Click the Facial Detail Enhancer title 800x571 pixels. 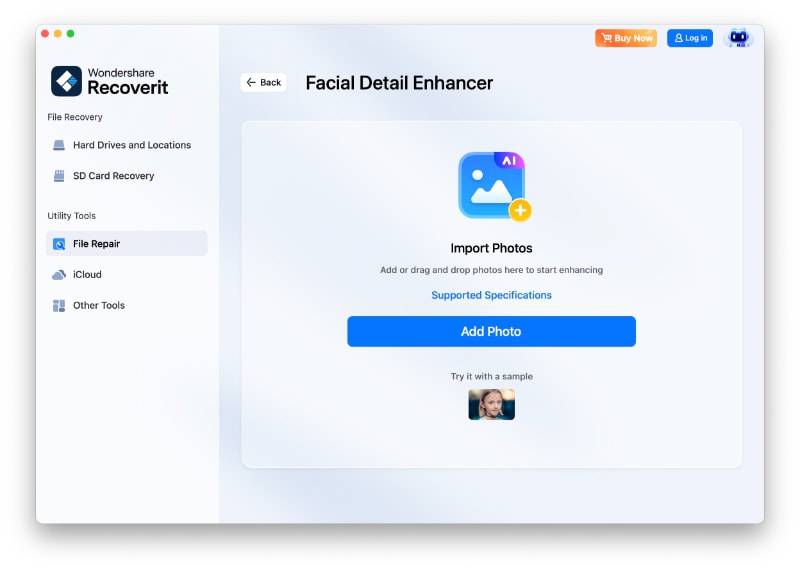pyautogui.click(x=399, y=83)
